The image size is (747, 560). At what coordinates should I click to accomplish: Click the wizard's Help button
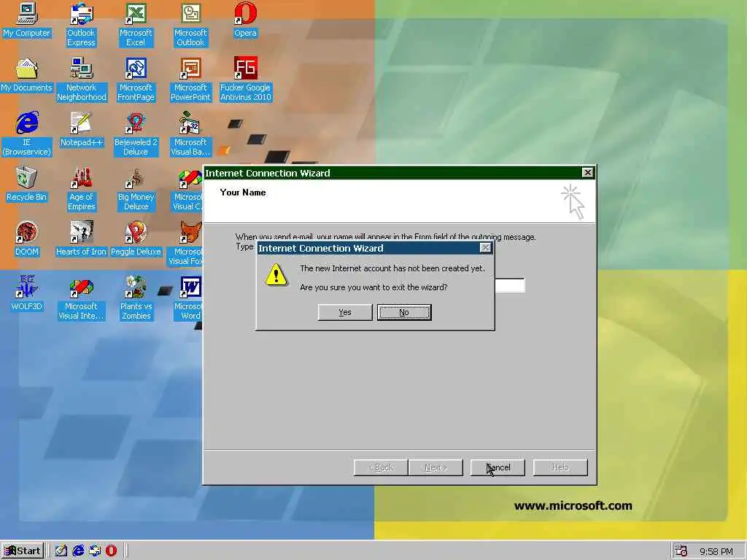tap(560, 467)
